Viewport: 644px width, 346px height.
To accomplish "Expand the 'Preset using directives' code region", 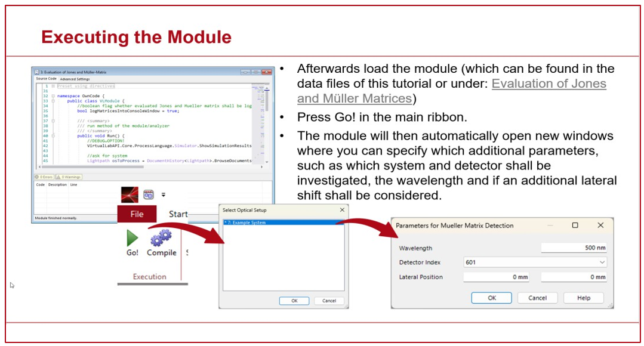I will pyautogui.click(x=53, y=86).
